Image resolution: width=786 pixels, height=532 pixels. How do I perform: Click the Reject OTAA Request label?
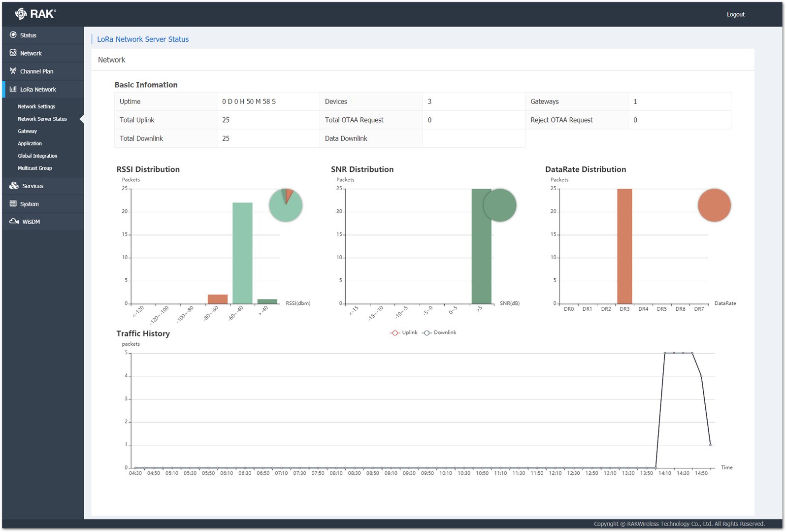pos(561,120)
